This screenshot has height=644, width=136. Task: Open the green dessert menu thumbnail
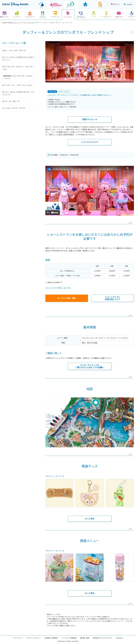[x=59, y=568]
